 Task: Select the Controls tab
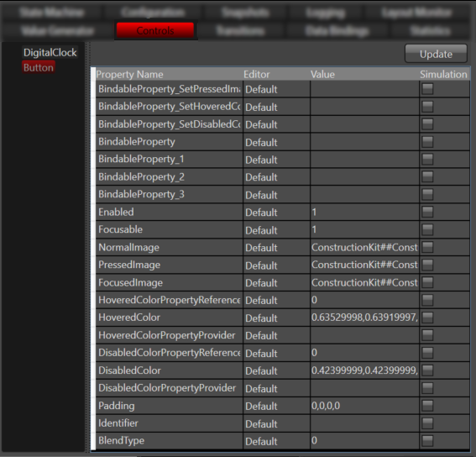click(x=155, y=30)
